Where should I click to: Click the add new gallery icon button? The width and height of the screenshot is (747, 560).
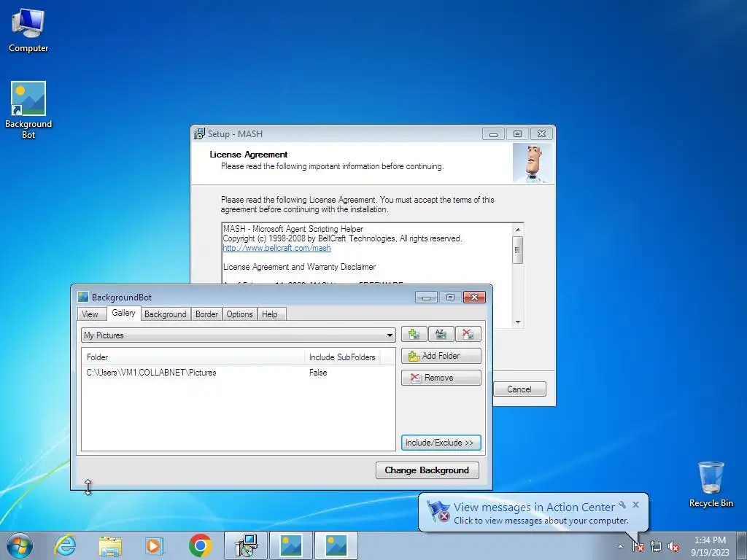coord(414,334)
